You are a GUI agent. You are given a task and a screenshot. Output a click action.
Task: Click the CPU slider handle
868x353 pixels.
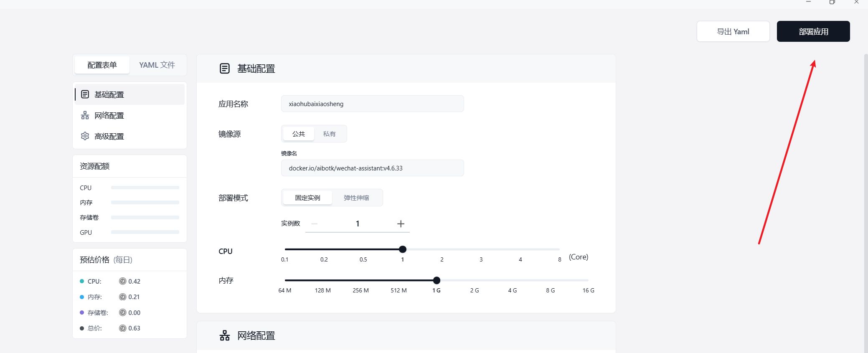click(x=403, y=249)
